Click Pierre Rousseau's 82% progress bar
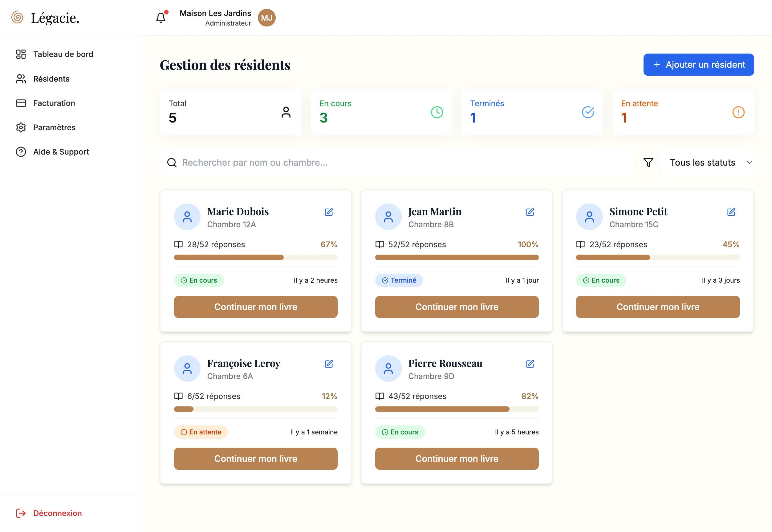This screenshot has height=532, width=772. point(457,409)
